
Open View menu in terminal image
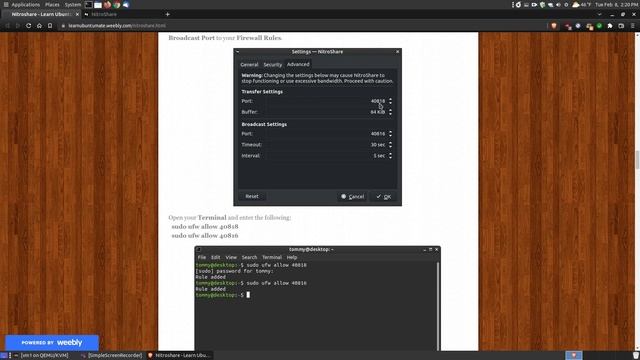click(x=231, y=258)
